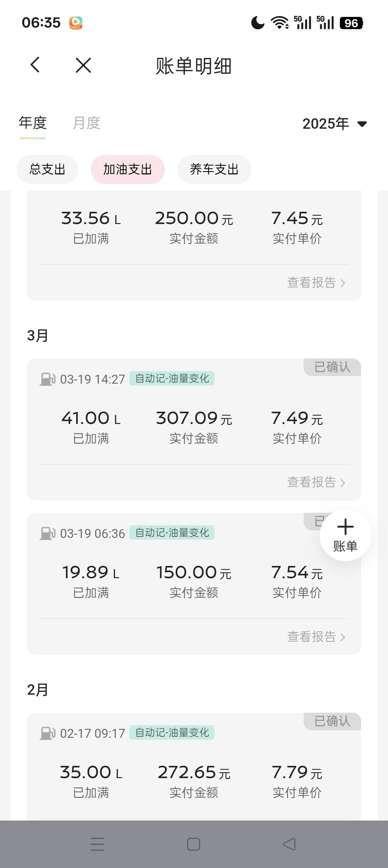The image size is (388, 868).
Task: Tap Android recent apps menu icon
Action: tap(97, 844)
